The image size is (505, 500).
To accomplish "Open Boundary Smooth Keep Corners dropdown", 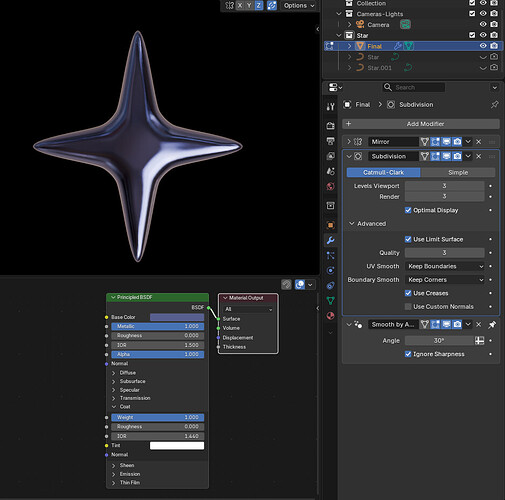I will click(x=445, y=280).
